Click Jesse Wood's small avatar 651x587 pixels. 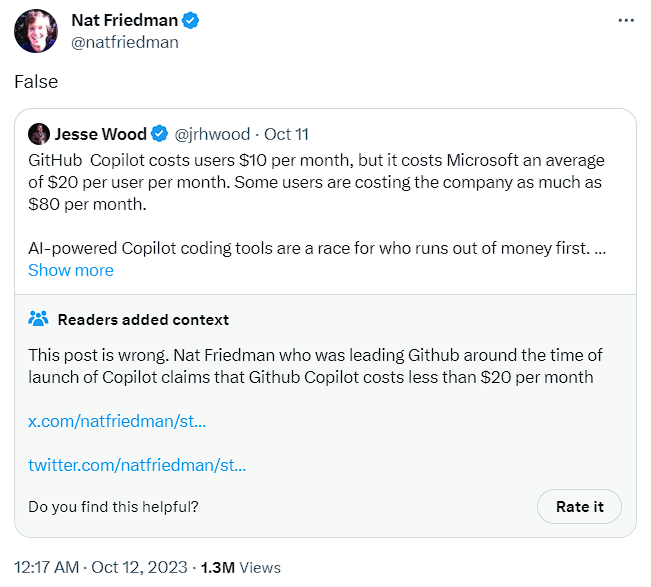[39, 134]
